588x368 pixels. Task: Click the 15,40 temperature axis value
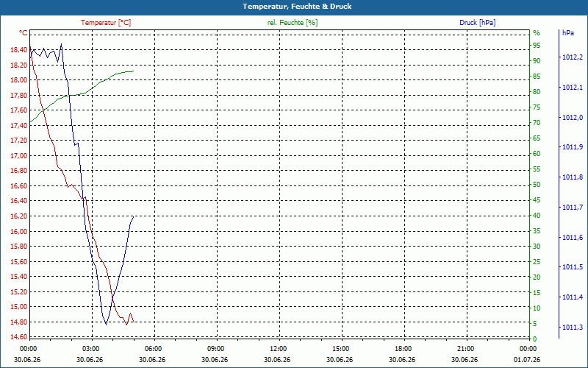19,277
